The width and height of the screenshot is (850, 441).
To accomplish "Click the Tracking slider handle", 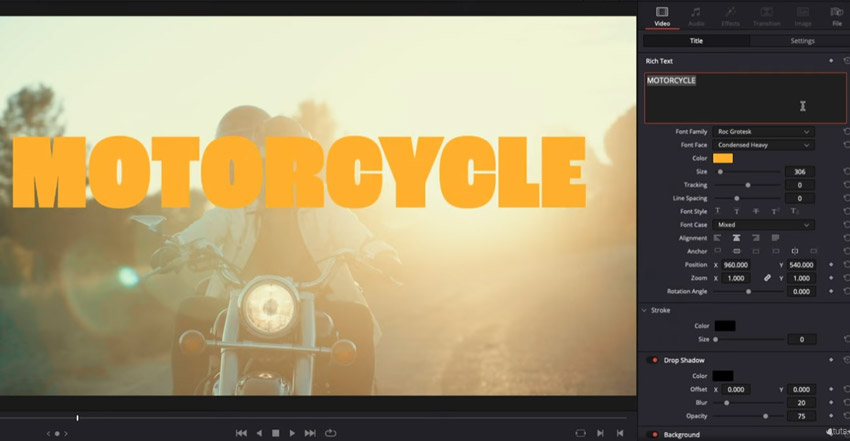I will point(748,185).
